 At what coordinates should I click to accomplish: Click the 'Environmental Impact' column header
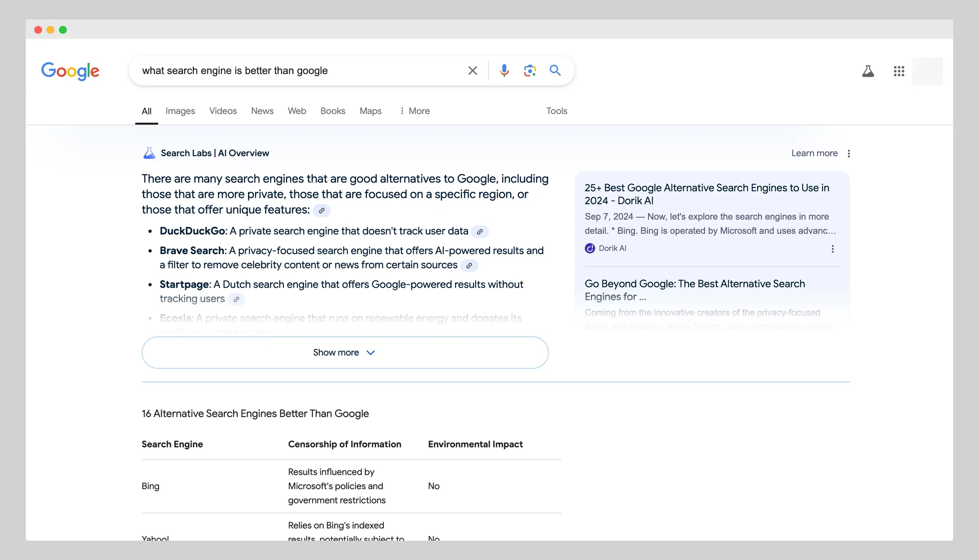coord(476,444)
